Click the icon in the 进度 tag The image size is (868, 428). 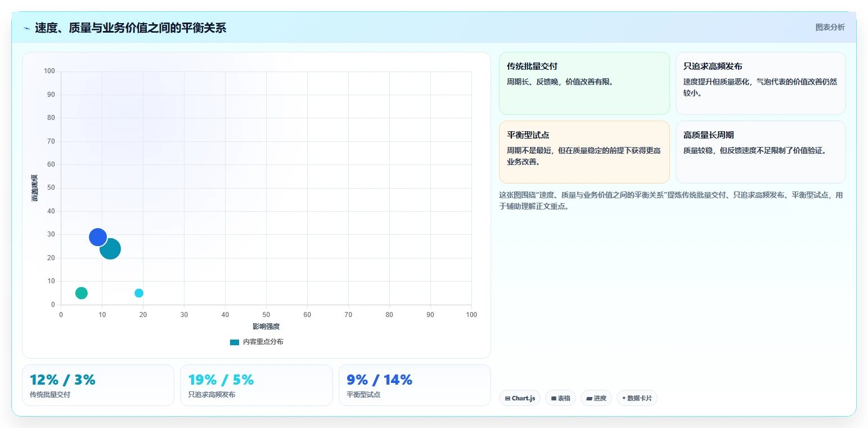[589, 398]
